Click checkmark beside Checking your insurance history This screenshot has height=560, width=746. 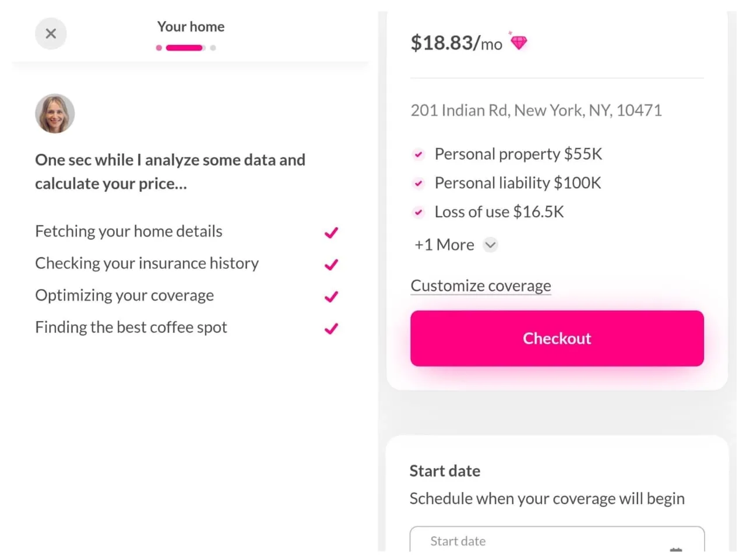331,265
